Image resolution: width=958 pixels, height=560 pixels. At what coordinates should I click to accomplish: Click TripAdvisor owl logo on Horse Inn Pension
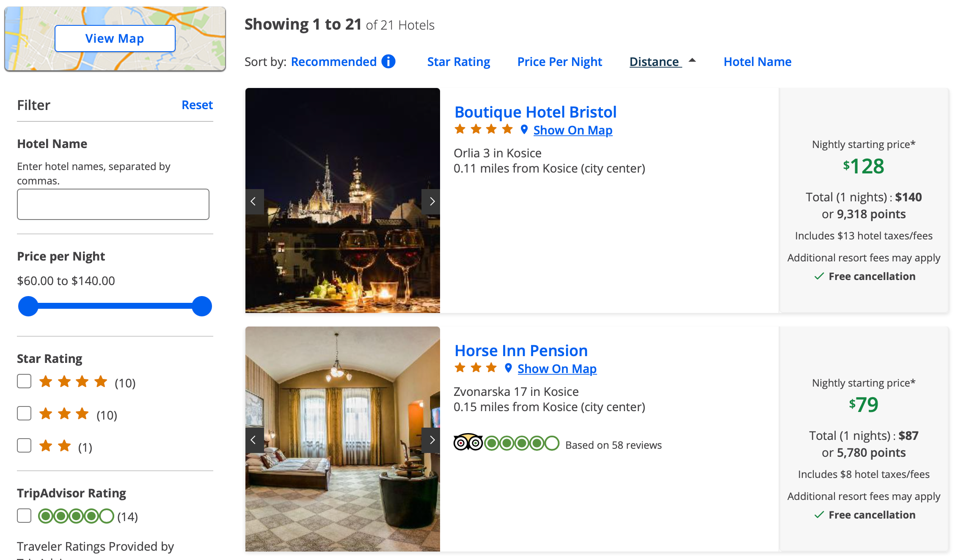pos(468,443)
